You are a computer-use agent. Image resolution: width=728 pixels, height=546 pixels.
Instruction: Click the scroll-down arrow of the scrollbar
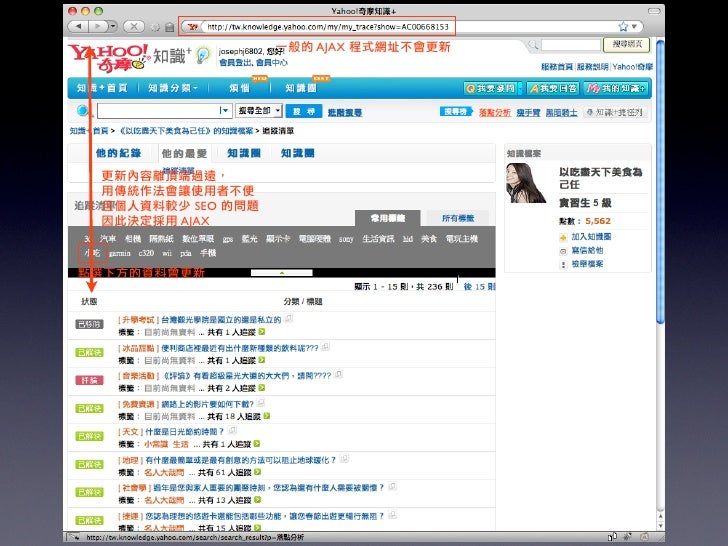pyautogui.click(x=660, y=526)
